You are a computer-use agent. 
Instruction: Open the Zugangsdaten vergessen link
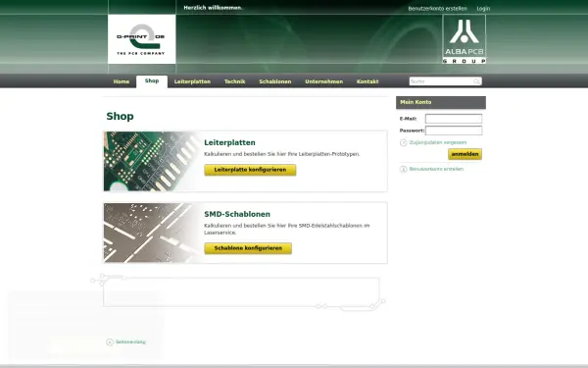(438, 142)
